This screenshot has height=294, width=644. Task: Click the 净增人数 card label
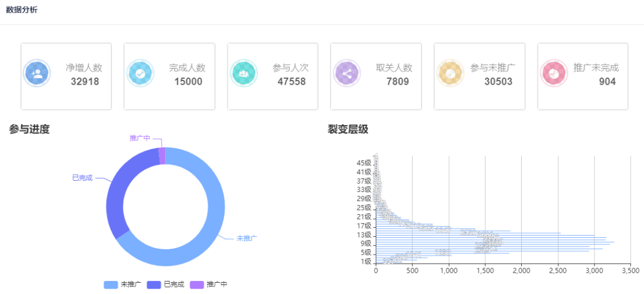tap(84, 68)
